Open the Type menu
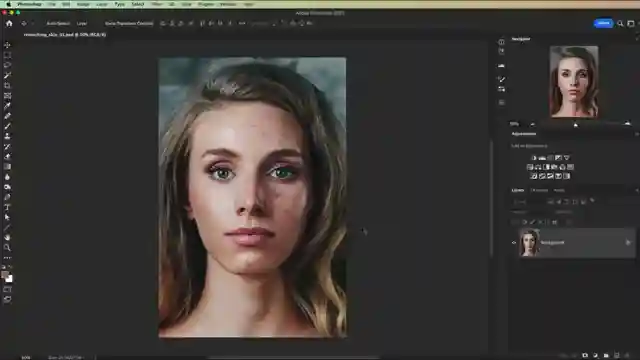 point(119,4)
